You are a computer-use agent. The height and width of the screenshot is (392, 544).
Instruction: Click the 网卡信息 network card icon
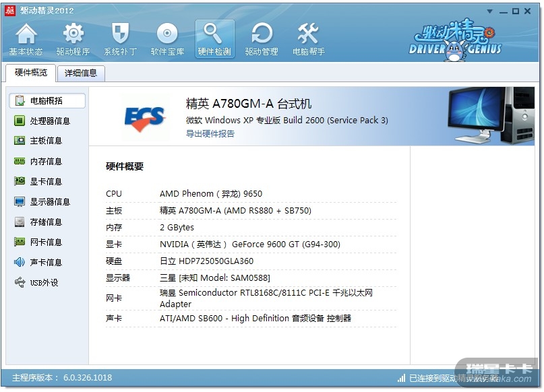pyautogui.click(x=20, y=242)
